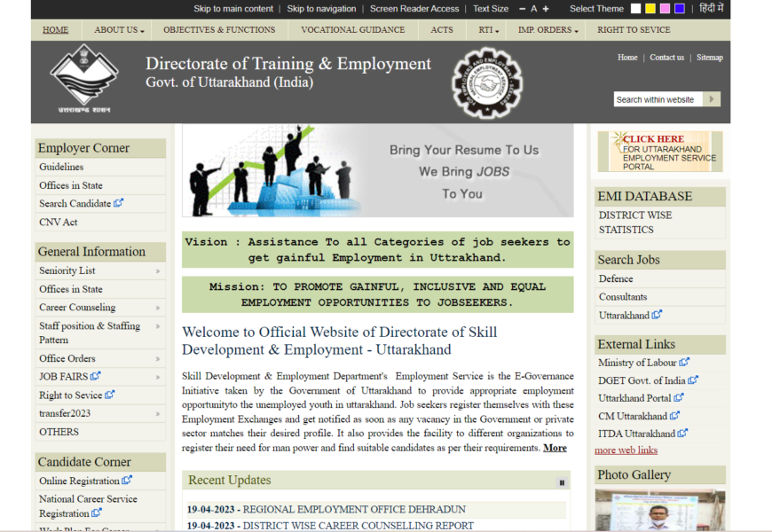Image resolution: width=772 pixels, height=532 pixels.
Task: Go to VOCATIONAL GUIDANCE menu item
Action: (352, 30)
